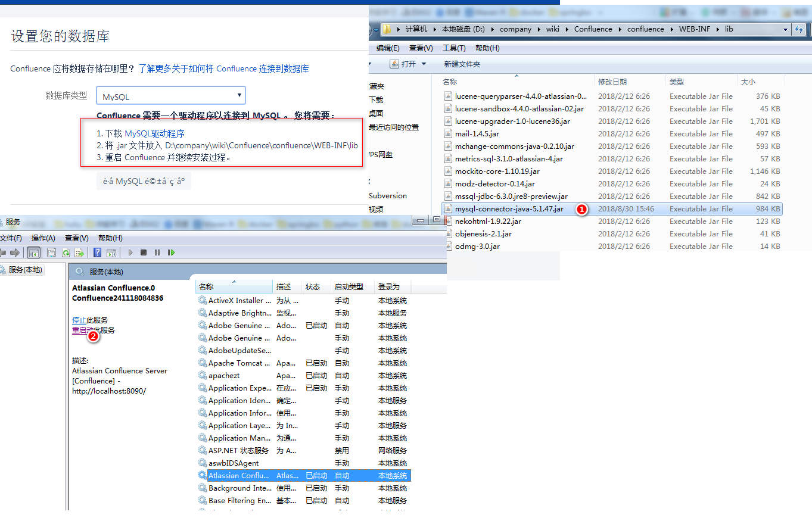
Task: Click Export List icon in Services toolbar
Action: 79,252
